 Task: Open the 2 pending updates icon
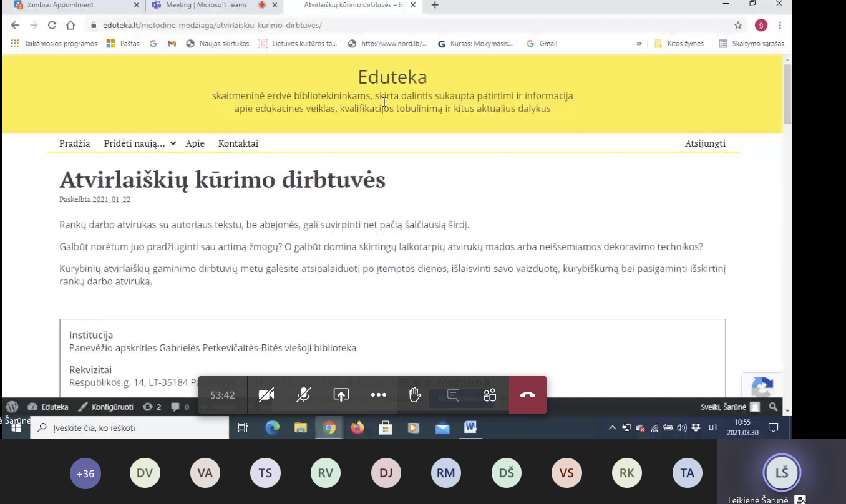[x=152, y=407]
